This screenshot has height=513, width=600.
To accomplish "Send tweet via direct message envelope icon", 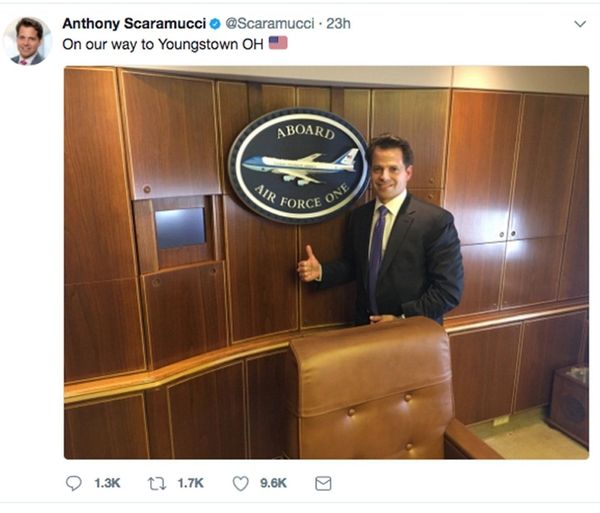I will point(323,484).
